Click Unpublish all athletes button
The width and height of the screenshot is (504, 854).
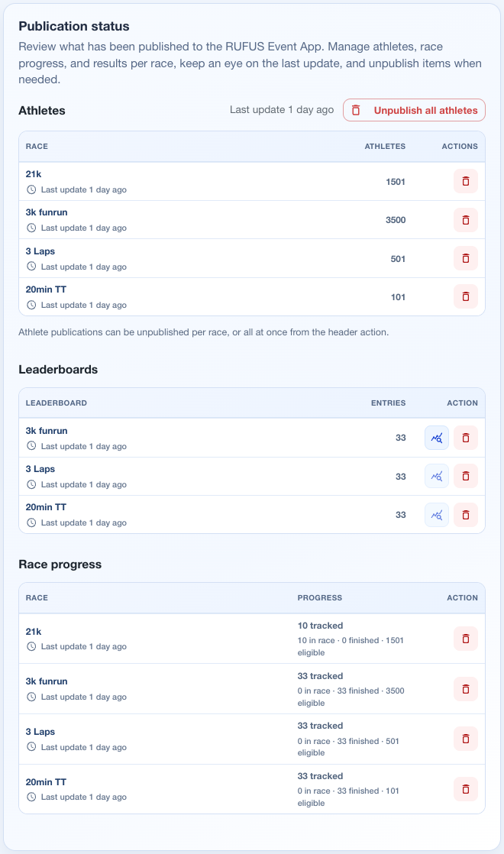click(x=414, y=110)
